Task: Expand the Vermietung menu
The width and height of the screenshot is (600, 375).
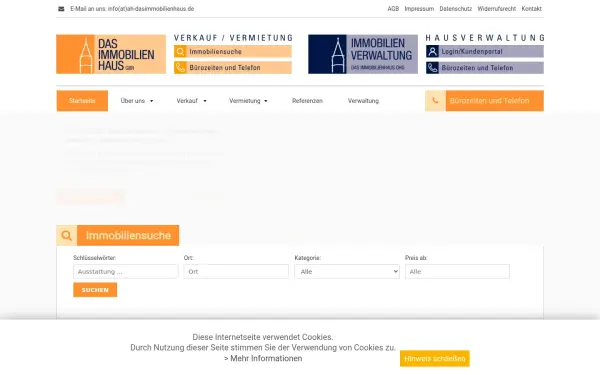Action: tap(248, 101)
